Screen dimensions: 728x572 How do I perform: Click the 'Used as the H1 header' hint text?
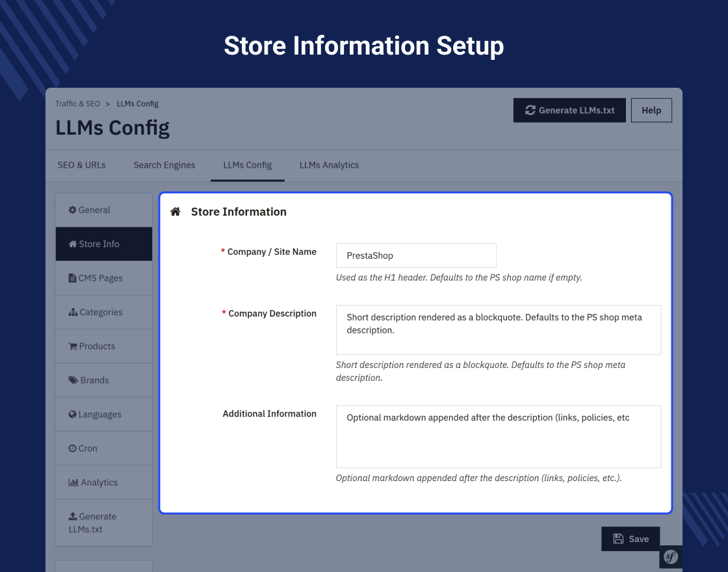[x=459, y=278]
